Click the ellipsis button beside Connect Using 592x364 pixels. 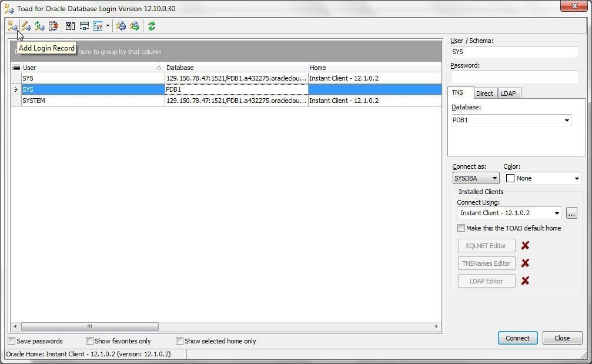(571, 213)
